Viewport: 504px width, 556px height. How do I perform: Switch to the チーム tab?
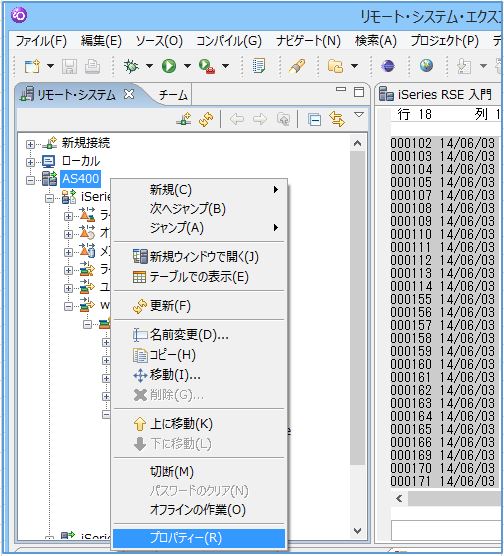click(x=173, y=95)
